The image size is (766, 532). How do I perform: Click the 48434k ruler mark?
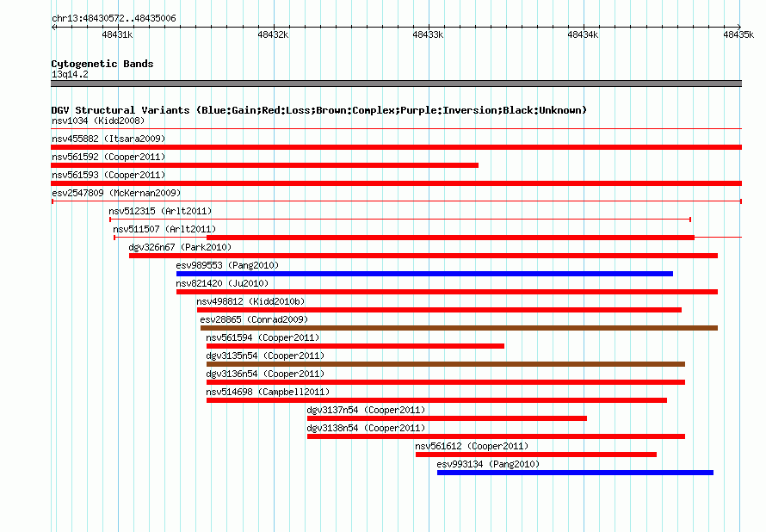click(583, 34)
